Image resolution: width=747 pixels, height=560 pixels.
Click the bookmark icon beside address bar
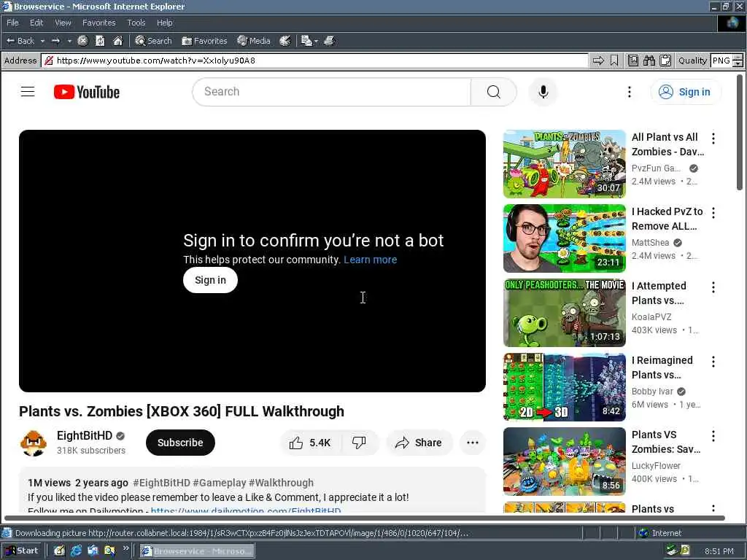(614, 61)
